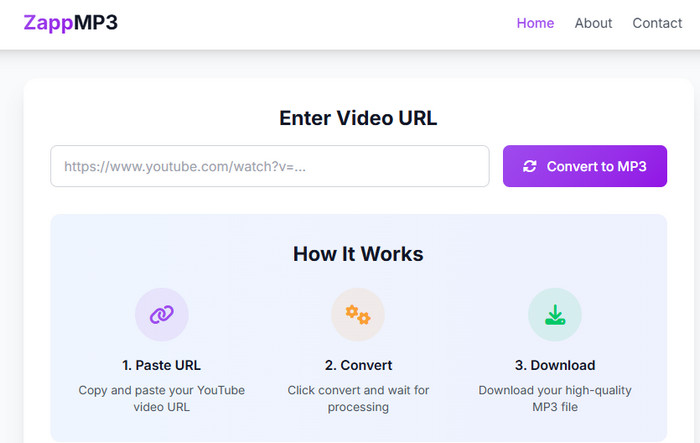Click the green download arrow icon

[x=554, y=315]
